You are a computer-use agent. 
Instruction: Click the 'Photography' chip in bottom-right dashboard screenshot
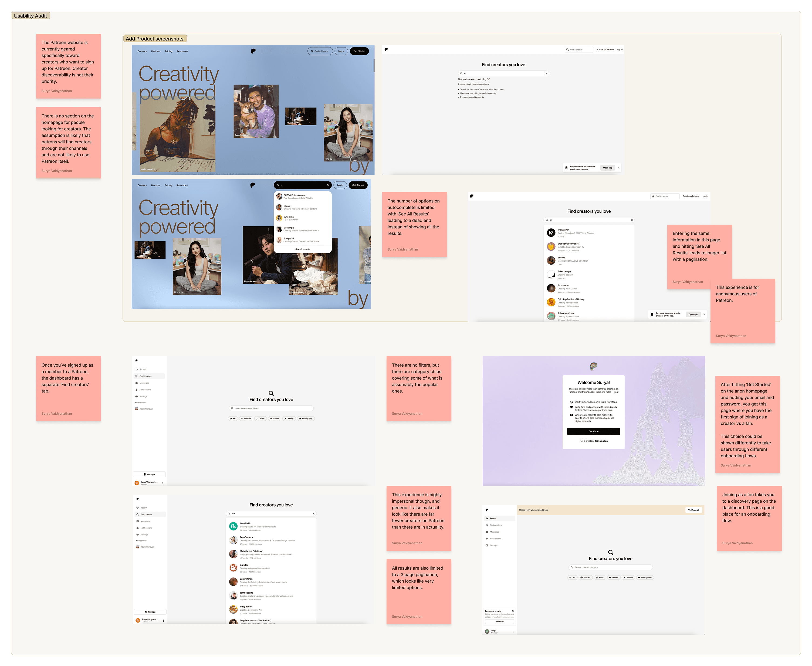645,577
